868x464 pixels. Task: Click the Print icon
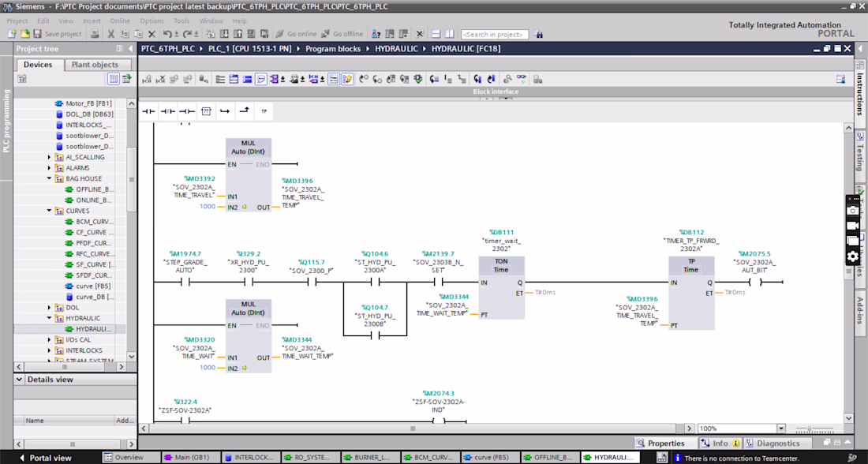coord(95,35)
